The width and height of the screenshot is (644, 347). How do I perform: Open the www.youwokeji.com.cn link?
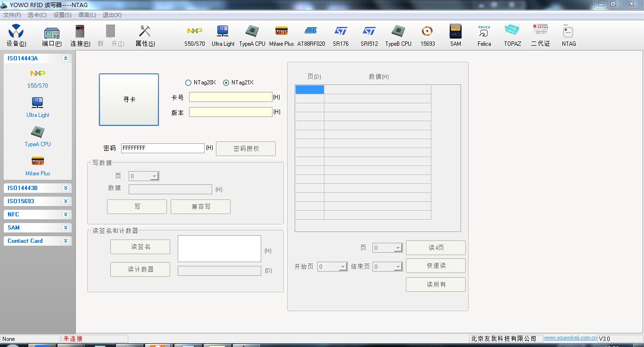point(570,338)
